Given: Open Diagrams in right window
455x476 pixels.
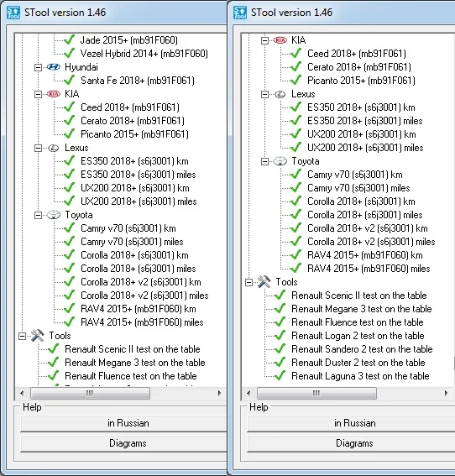Looking at the screenshot, I should click(351, 443).
